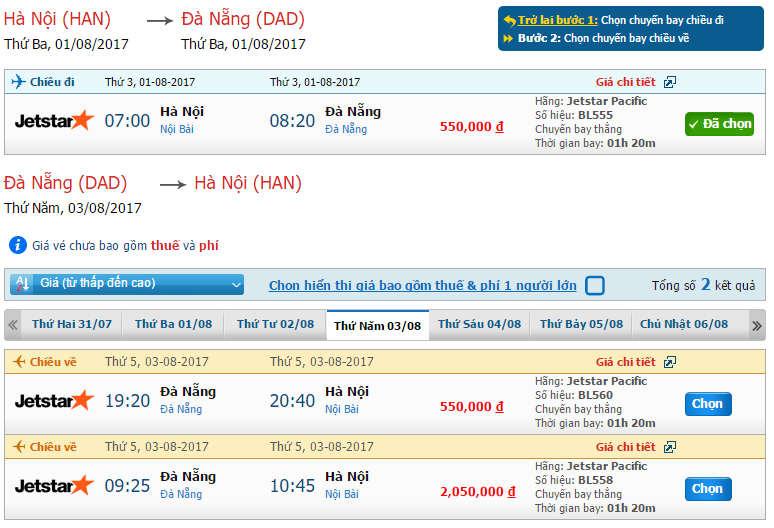Click 'Giá chi tiết' link for 09:25 return flight
774x528 pixels.
click(x=625, y=447)
